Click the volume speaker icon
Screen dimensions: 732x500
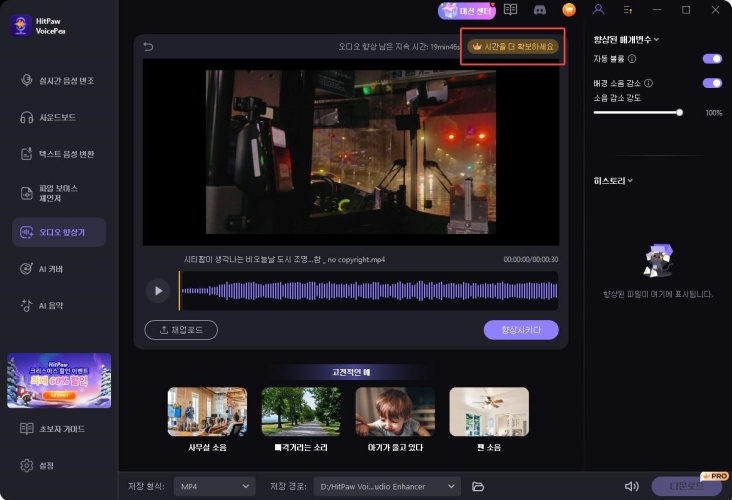coord(631,486)
